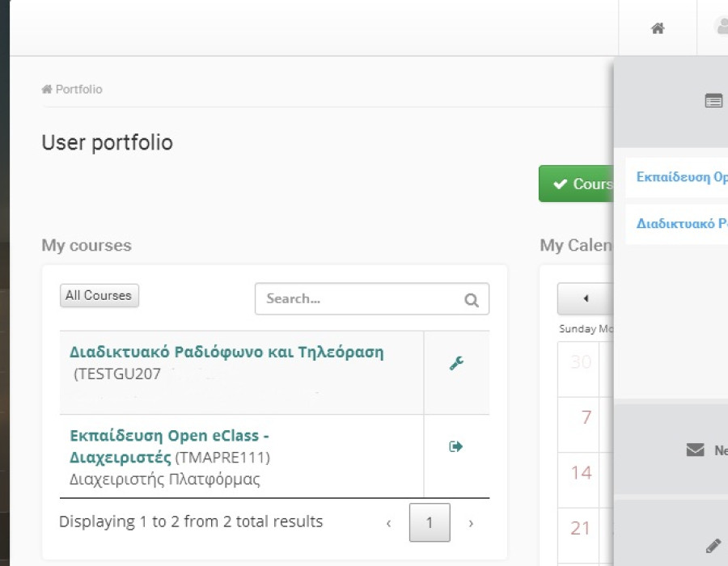Go to next results page chevron
The image size is (728, 566).
point(471,523)
